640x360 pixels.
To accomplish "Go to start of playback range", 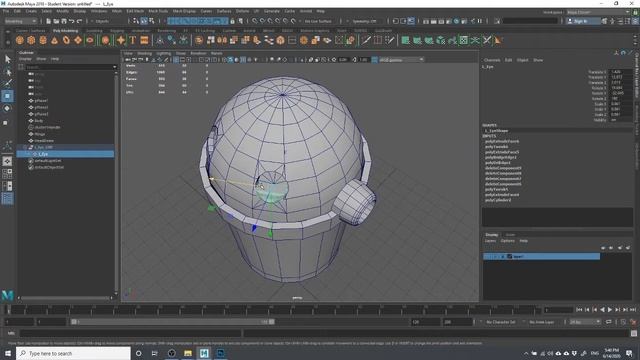I will click(x=579, y=310).
